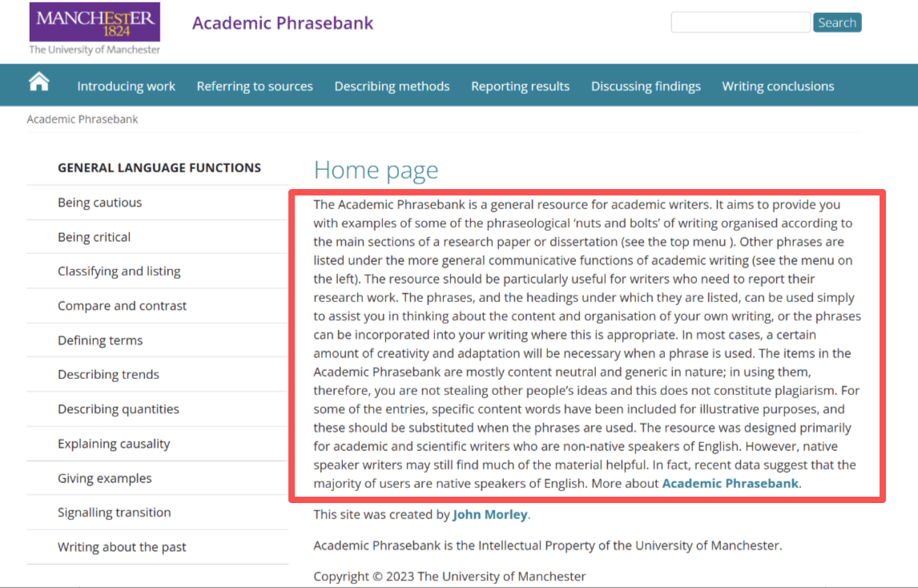Open Describing trends from sidebar
The height and width of the screenshot is (588, 918).
tap(108, 374)
